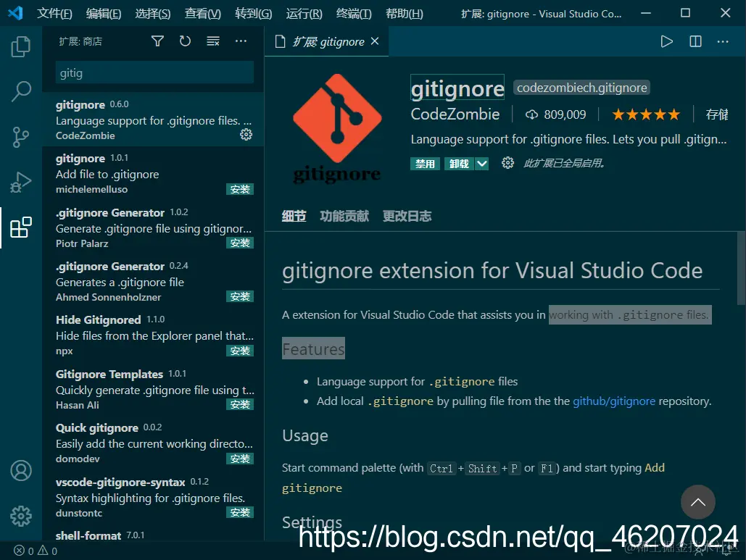The image size is (746, 560).
Task: Open the Explorer view in activity bar
Action: (x=21, y=46)
